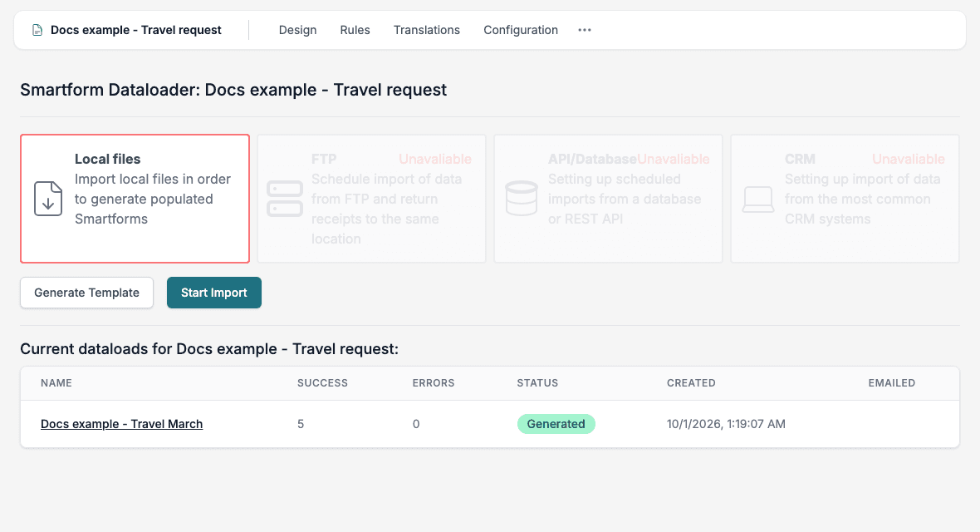This screenshot has width=980, height=532.
Task: Click the errors count 0 cell
Action: [415, 424]
